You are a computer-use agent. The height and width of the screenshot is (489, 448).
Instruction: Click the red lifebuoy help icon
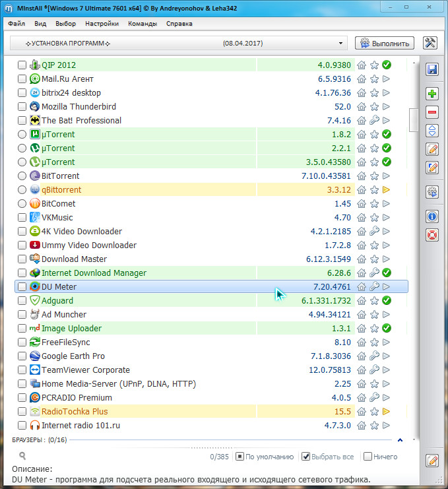pos(432,235)
